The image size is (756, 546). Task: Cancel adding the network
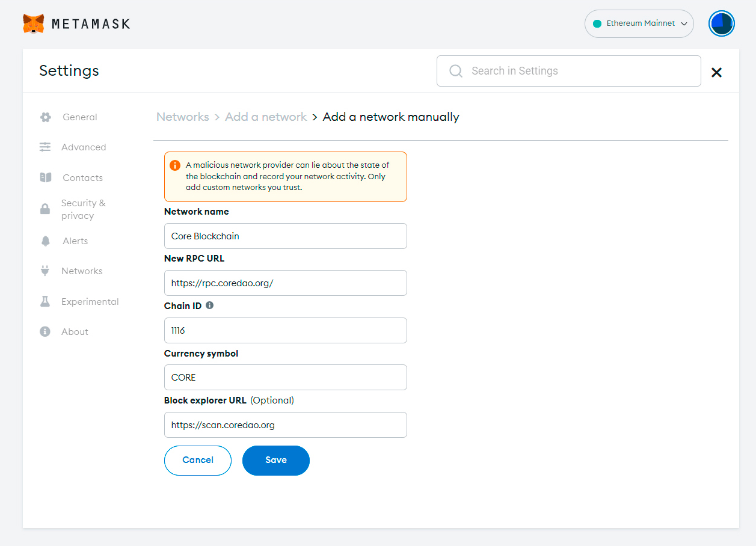(198, 461)
